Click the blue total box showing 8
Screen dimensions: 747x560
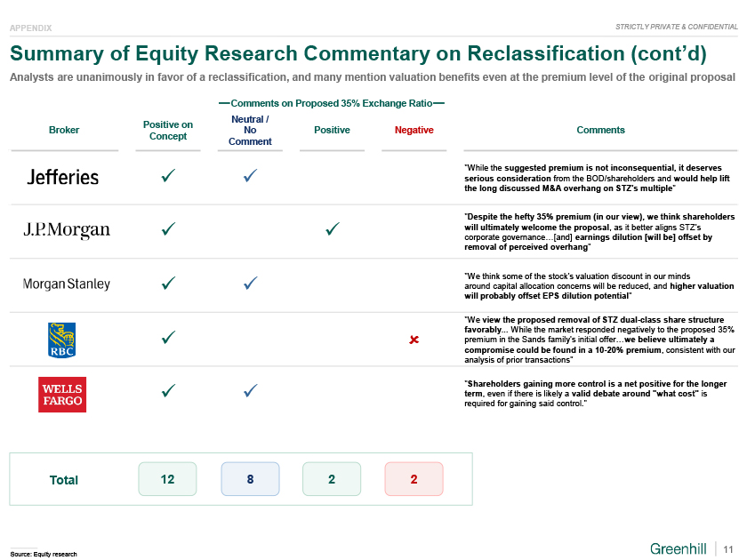[250, 479]
